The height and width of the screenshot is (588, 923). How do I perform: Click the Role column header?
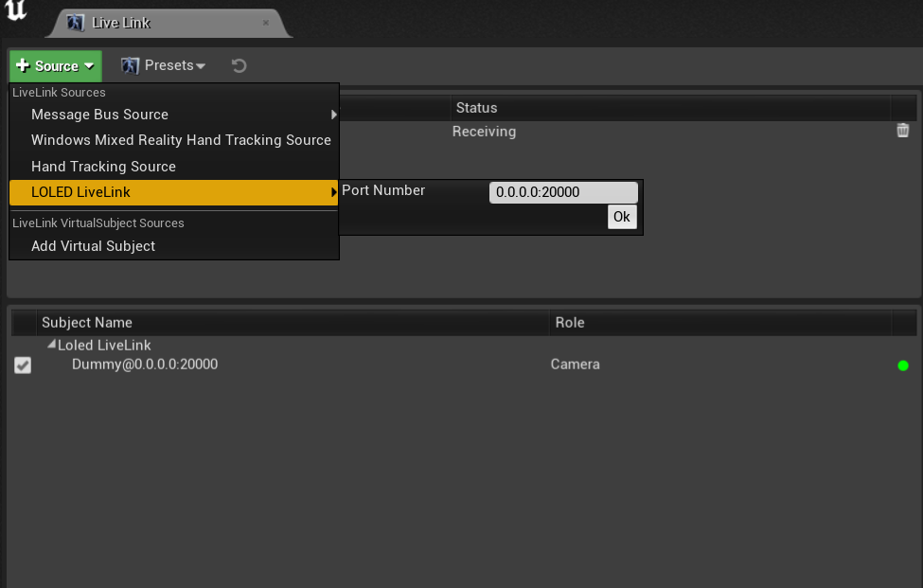(x=719, y=323)
